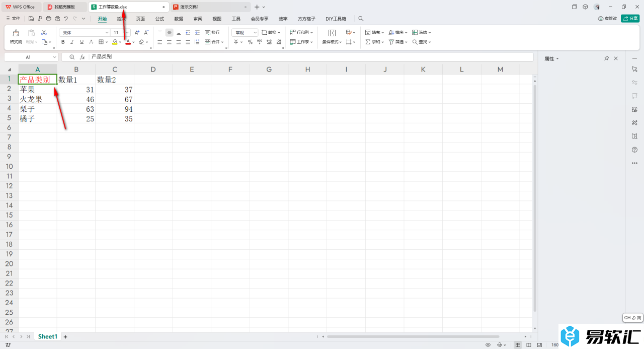The height and width of the screenshot is (349, 644).
Task: Open the View (视图) ribbon tab
Action: pyautogui.click(x=217, y=19)
